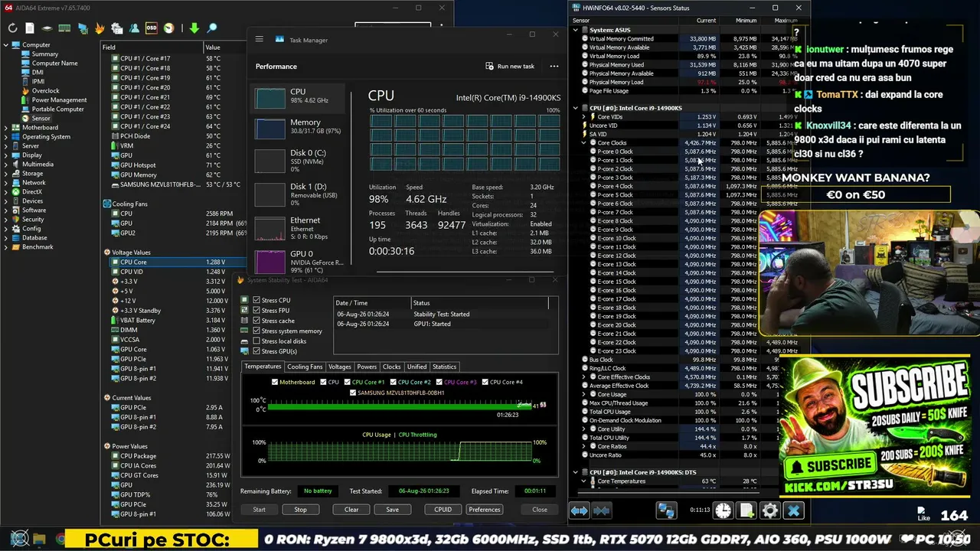Click the magnifier search icon in AIDA64
Viewport: 980px width, 551px height.
[212, 28]
